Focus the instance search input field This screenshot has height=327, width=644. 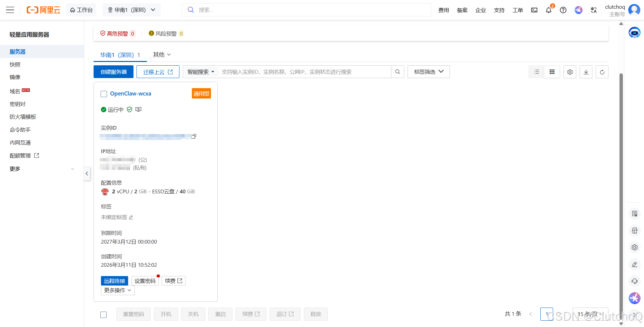pos(305,72)
